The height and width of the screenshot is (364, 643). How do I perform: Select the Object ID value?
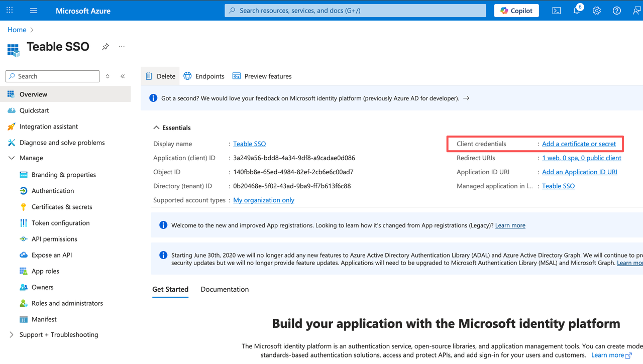pos(293,172)
